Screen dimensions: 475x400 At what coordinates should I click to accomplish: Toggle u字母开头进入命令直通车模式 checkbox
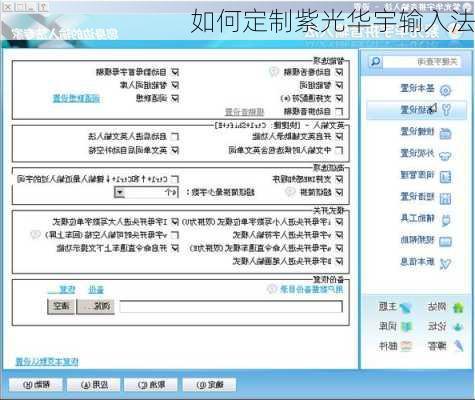[x=339, y=248]
